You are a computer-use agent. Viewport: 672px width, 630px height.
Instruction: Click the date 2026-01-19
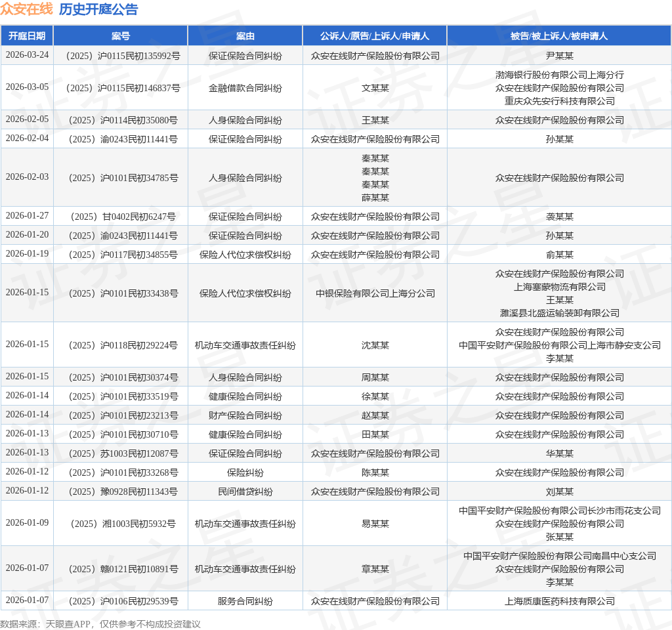click(x=27, y=254)
